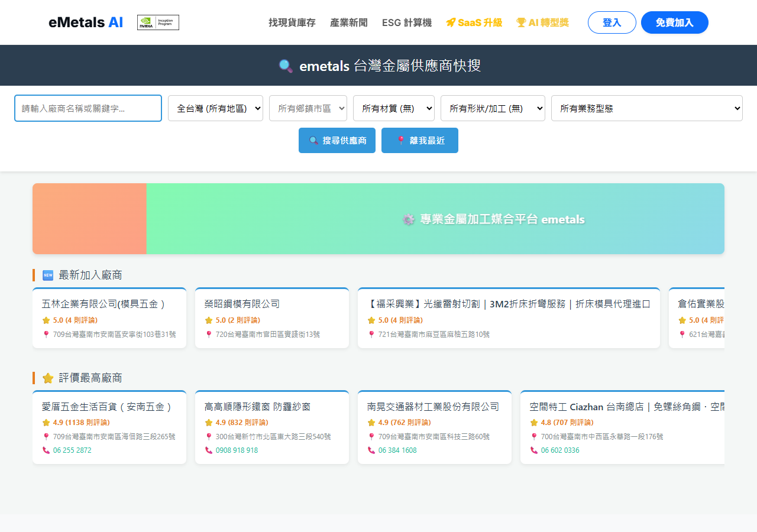This screenshot has width=757, height=532.
Task: Open the 愛厝五金生活百貨 listing
Action: pyautogui.click(x=109, y=427)
